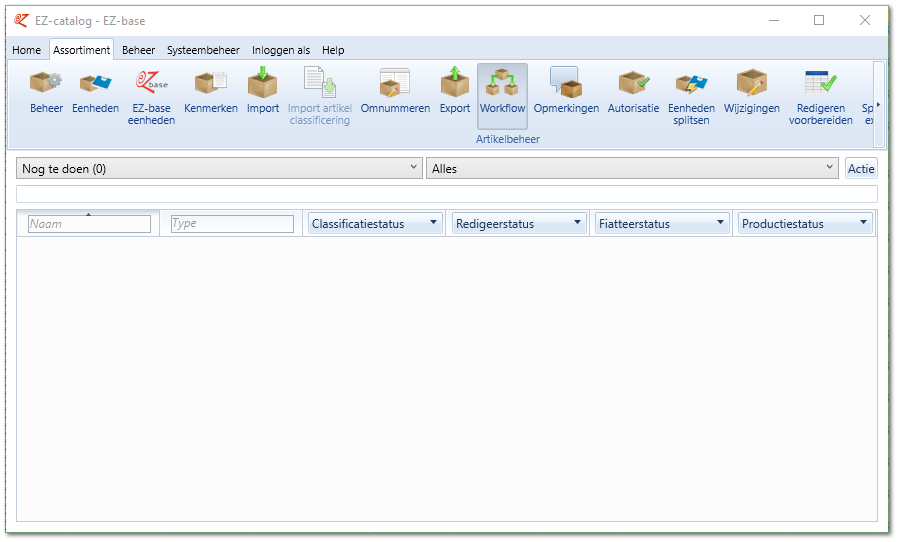Image resolution: width=898 pixels, height=542 pixels.
Task: Click the EZ-catalog logo in title bar
Action: pos(21,21)
